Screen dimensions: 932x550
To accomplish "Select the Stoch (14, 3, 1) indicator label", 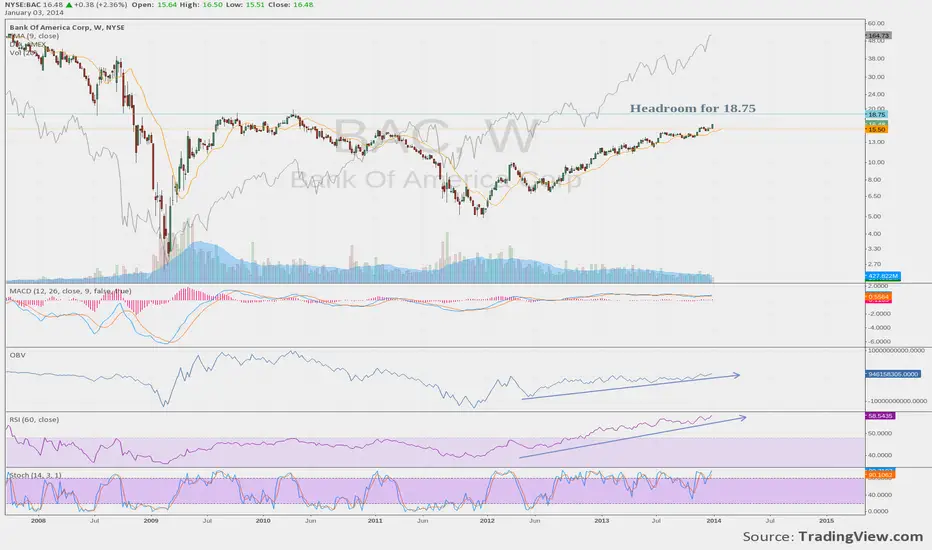I will pyautogui.click(x=36, y=475).
